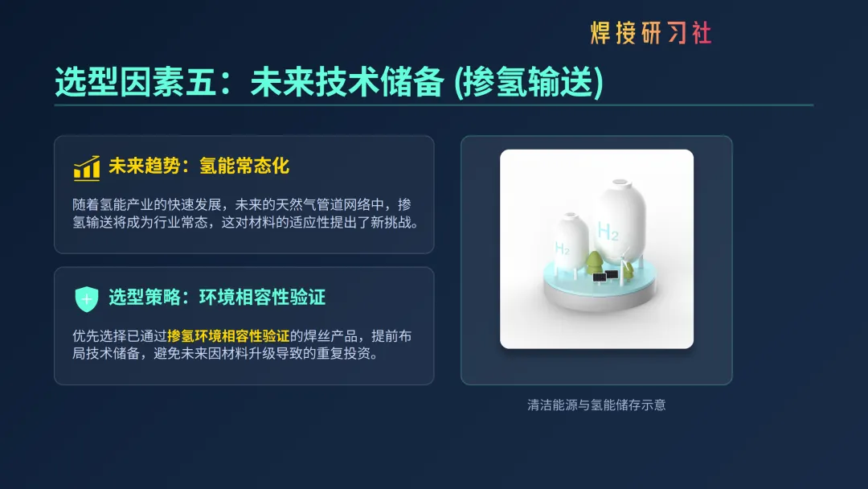Click the round teal platform base
Image resolution: width=868 pixels, height=489 pixels.
pos(600,287)
